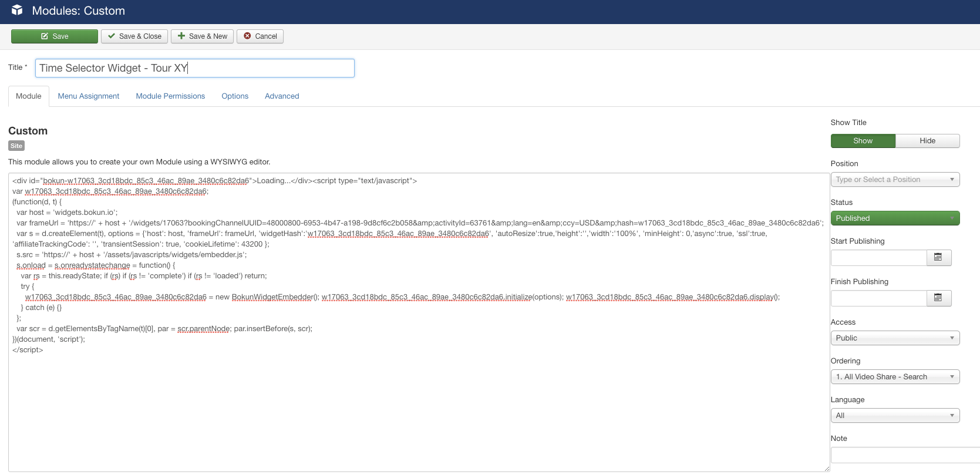Open the Published status dropdown
The image size is (980, 475).
[x=895, y=218]
